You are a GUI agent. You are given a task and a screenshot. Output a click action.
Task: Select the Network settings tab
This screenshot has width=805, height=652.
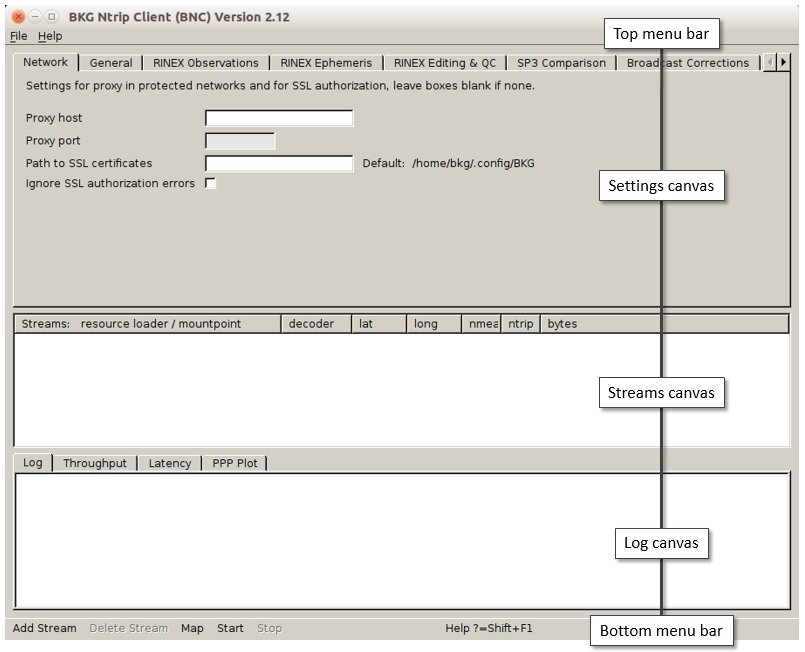46,61
